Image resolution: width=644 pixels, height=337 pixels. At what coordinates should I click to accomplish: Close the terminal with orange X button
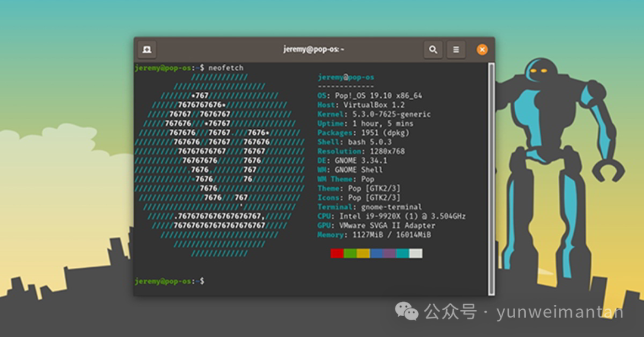click(482, 50)
